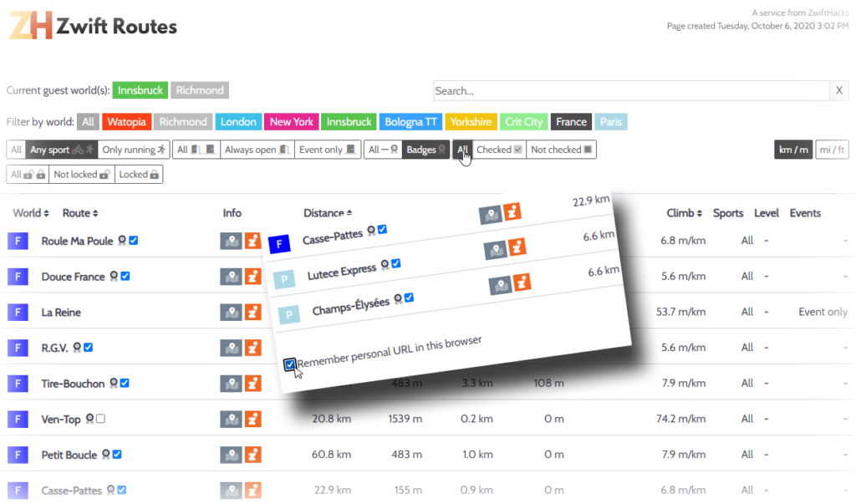The width and height of the screenshot is (856, 504).
Task: Show only Checked routes
Action: pos(499,150)
